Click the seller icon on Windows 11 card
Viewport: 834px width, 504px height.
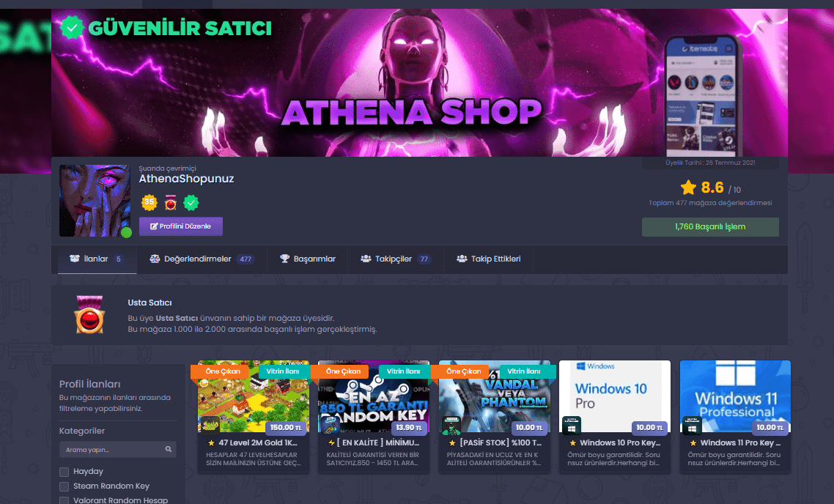[x=692, y=426]
